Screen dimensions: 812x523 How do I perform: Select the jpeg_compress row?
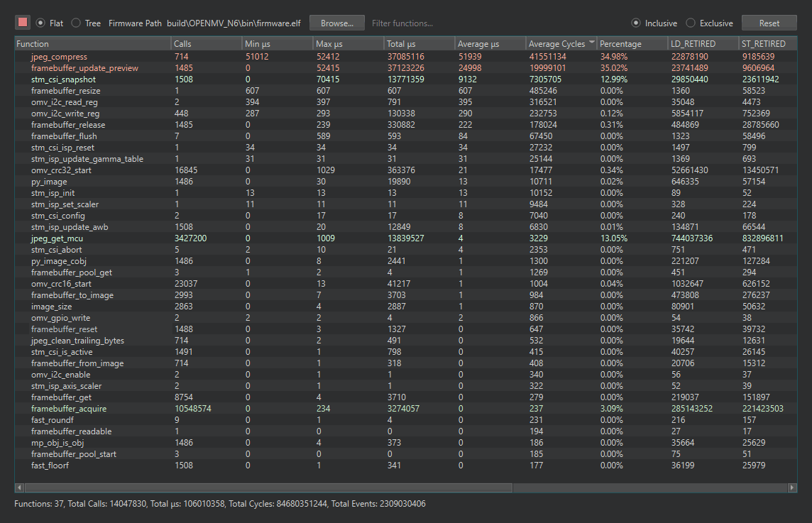coord(406,57)
